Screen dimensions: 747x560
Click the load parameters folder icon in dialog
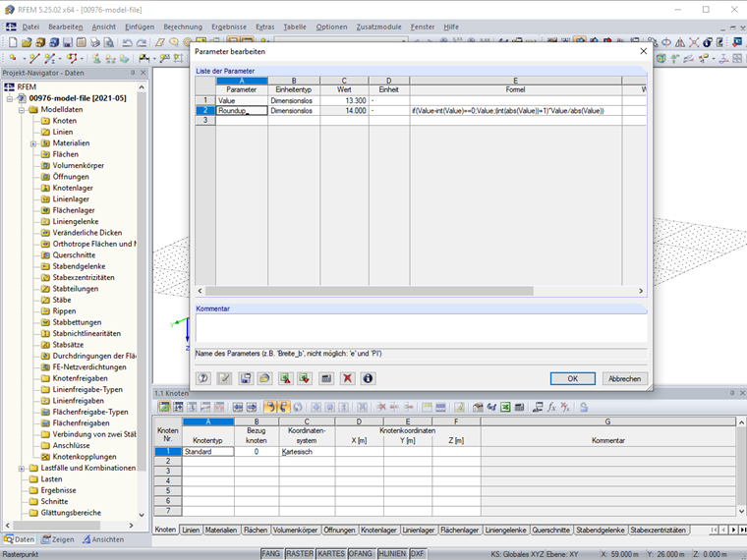(264, 378)
